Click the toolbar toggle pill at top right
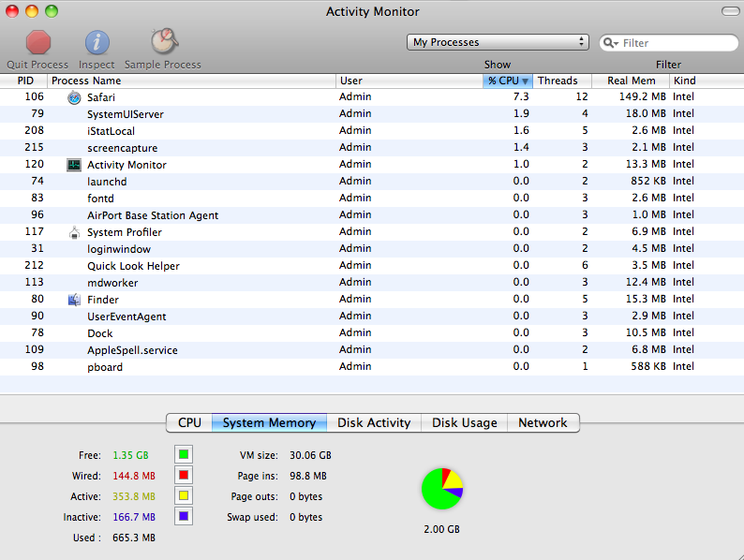 [730, 11]
